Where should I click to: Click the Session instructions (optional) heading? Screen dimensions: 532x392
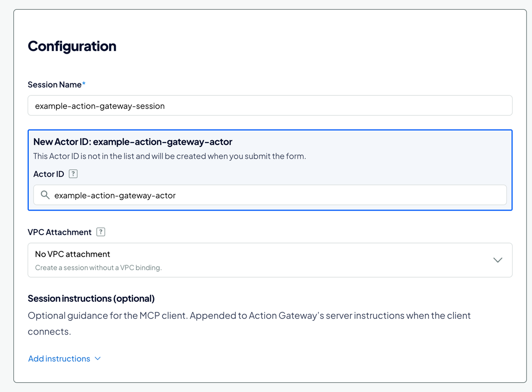coord(91,299)
